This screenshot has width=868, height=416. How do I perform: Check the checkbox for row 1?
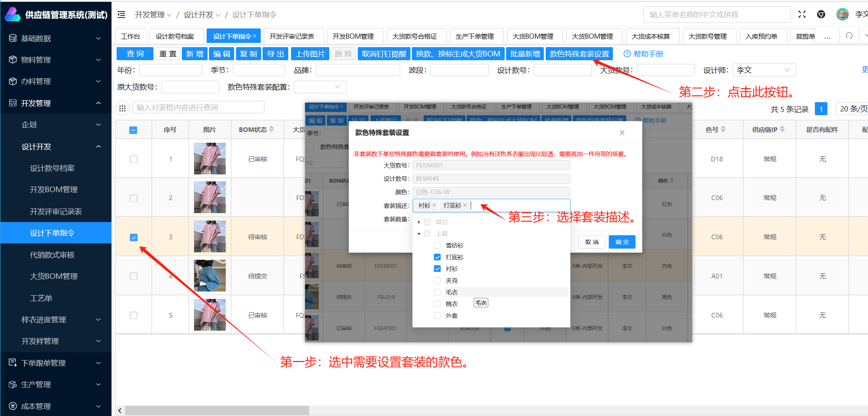click(134, 159)
